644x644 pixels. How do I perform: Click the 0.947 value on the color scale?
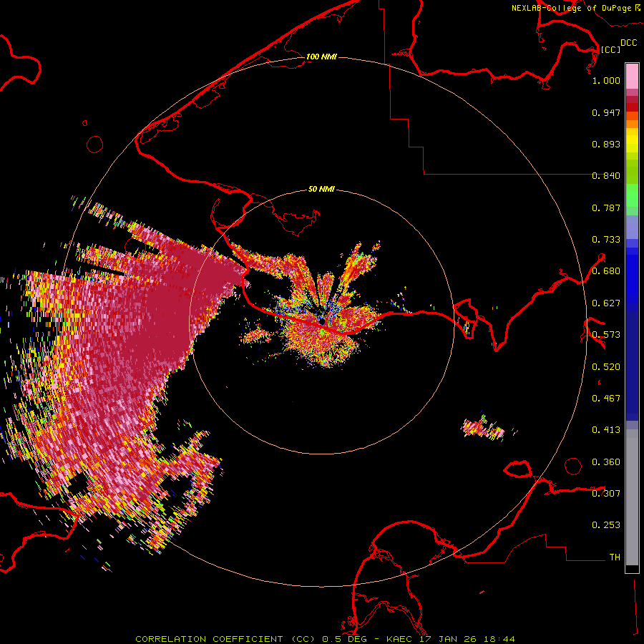pyautogui.click(x=606, y=112)
